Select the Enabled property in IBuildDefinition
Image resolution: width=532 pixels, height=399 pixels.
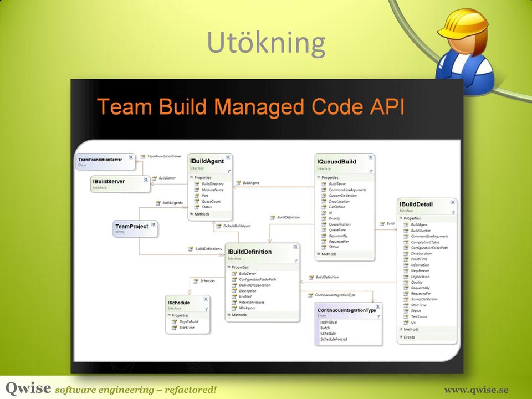(245, 296)
